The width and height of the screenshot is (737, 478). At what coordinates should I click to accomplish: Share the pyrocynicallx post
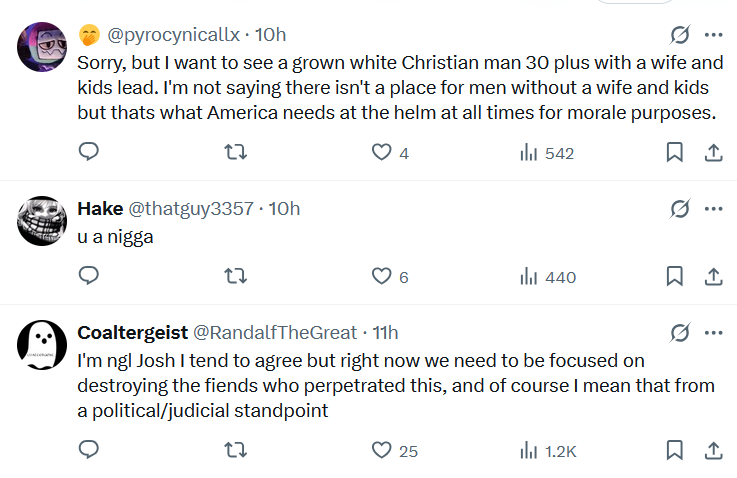pyautogui.click(x=714, y=152)
